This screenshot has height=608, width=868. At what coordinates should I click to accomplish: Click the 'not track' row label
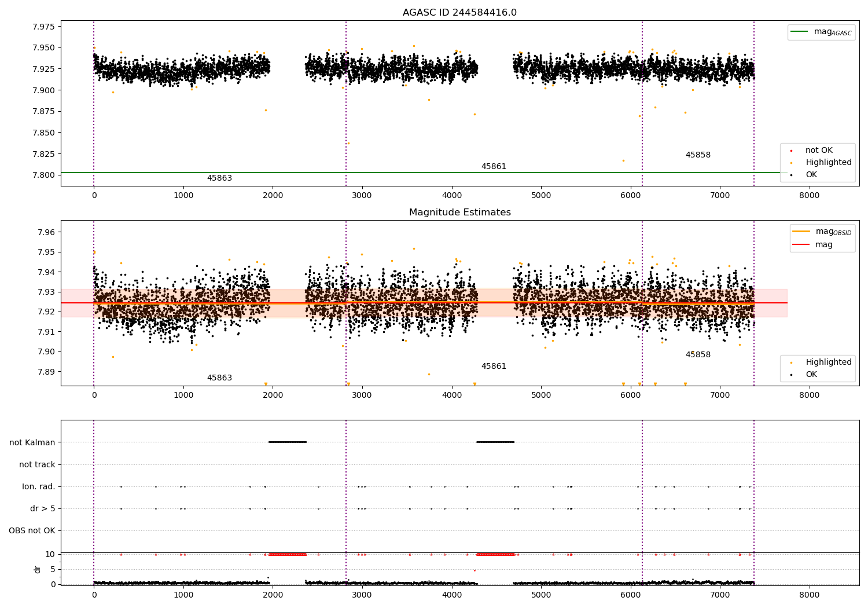coord(37,465)
